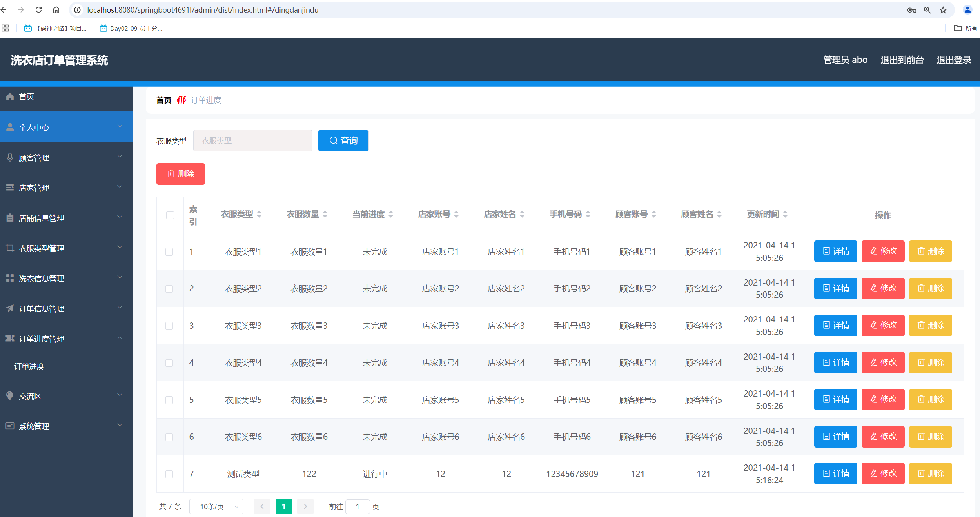Image resolution: width=980 pixels, height=517 pixels.
Task: Bookmark this page with the star icon
Action: coord(943,10)
